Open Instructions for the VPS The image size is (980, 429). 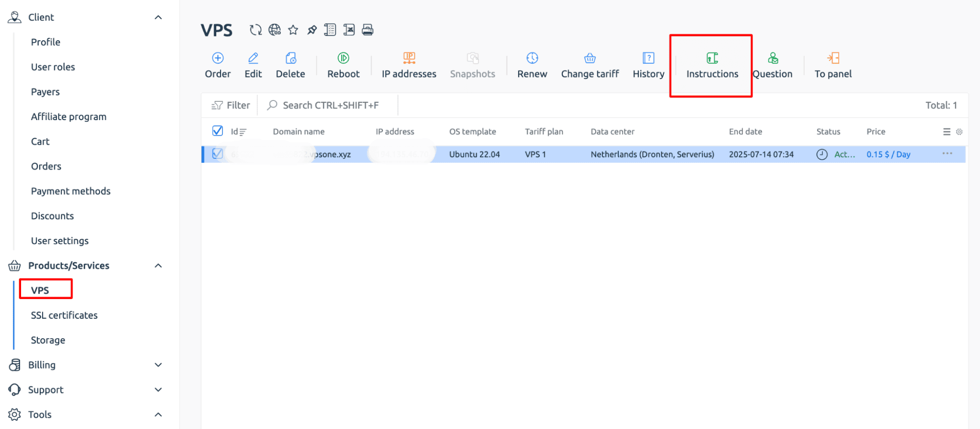pos(712,66)
